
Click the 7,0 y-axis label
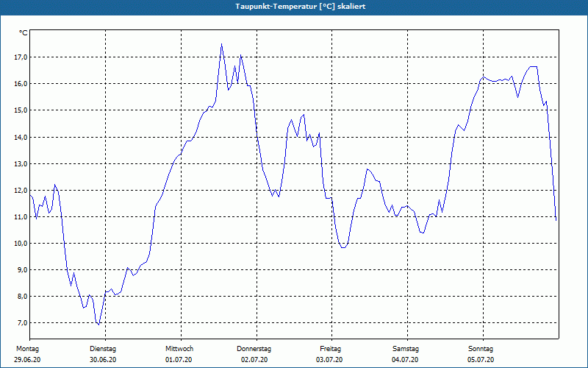click(x=22, y=323)
